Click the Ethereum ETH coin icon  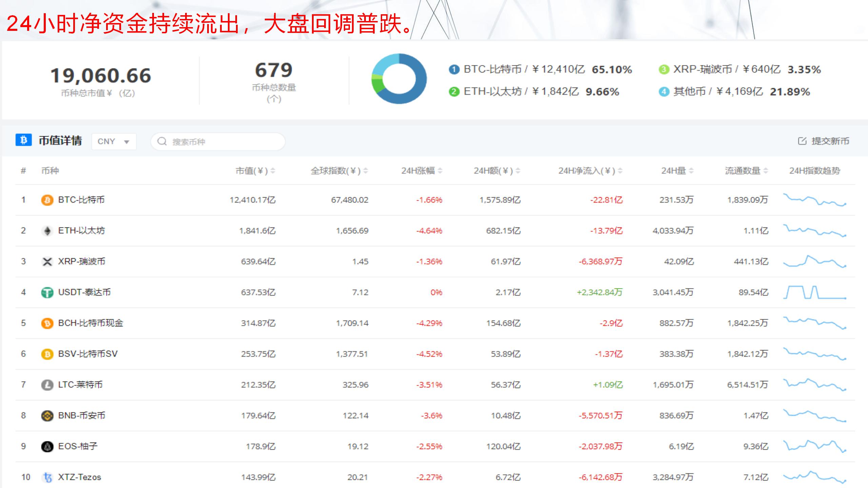coord(47,231)
